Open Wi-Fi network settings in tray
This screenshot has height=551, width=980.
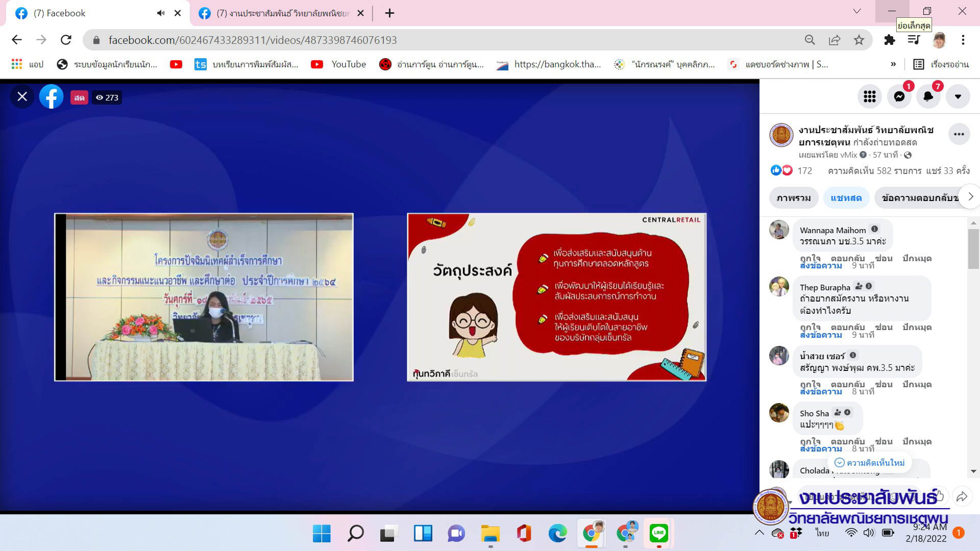pyautogui.click(x=851, y=533)
